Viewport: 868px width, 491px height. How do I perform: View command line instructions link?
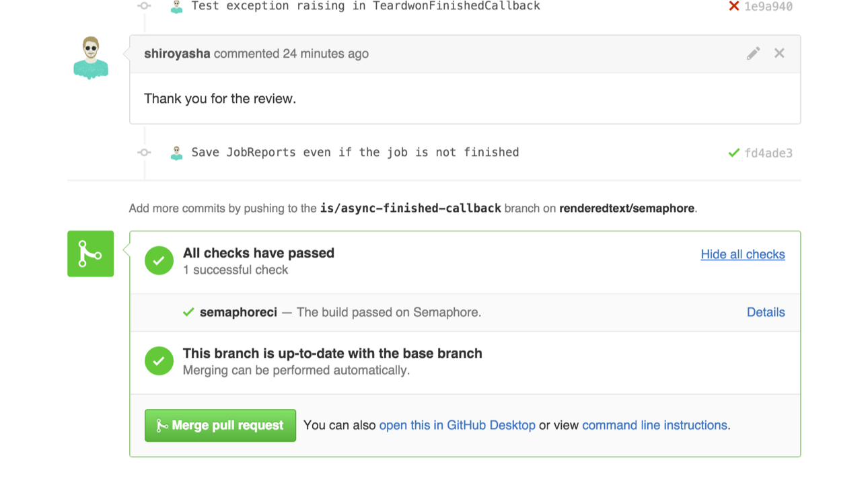tap(655, 425)
